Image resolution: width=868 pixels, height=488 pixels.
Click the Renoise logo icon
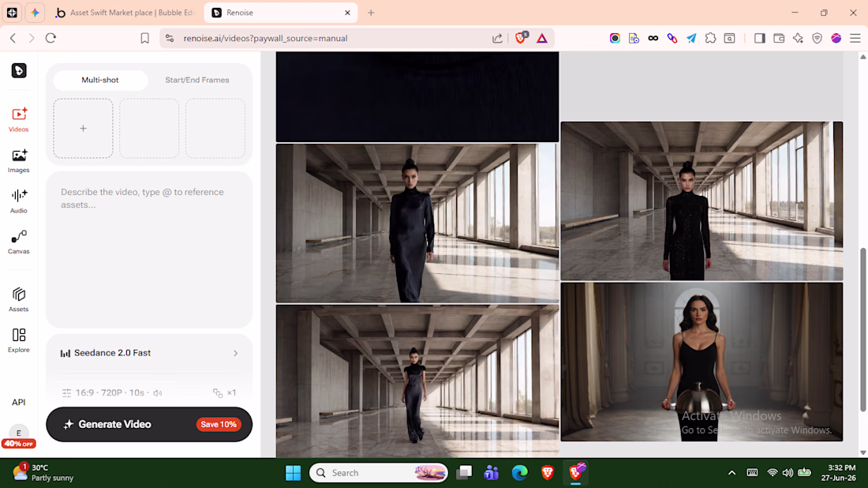[x=19, y=70]
